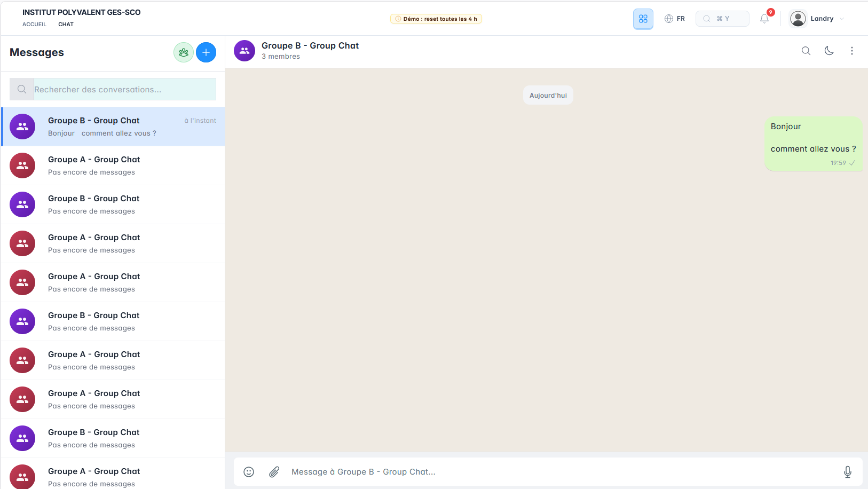This screenshot has width=868, height=489.
Task: Open the three-dot chat options menu
Action: click(x=852, y=51)
